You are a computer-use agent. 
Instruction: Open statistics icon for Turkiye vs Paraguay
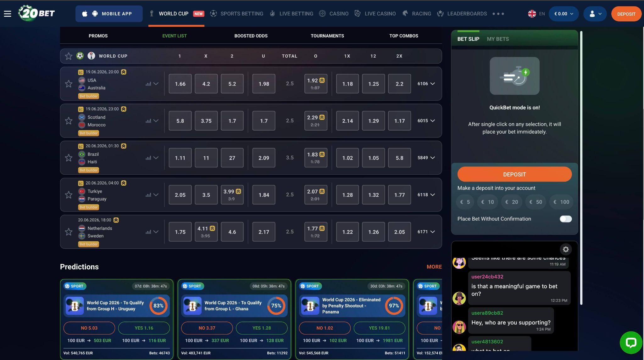click(x=148, y=195)
